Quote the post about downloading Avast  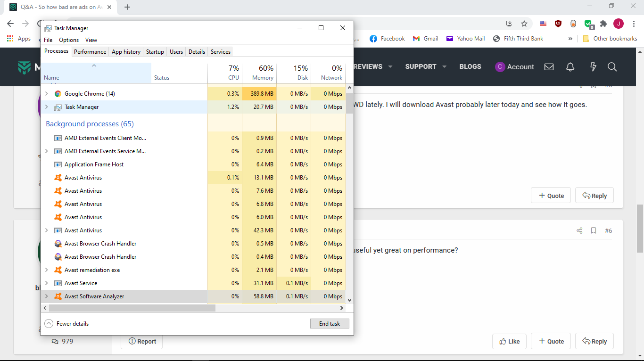click(551, 196)
